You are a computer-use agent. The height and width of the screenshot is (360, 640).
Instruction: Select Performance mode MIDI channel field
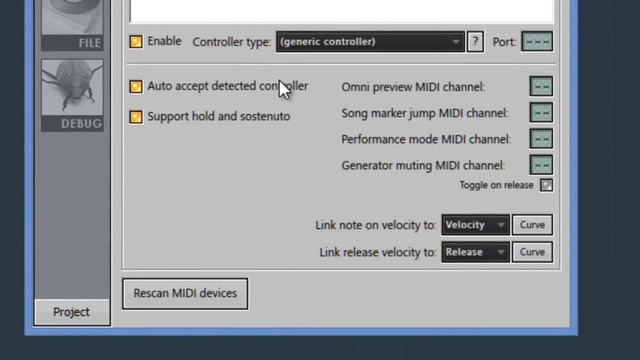point(541,139)
